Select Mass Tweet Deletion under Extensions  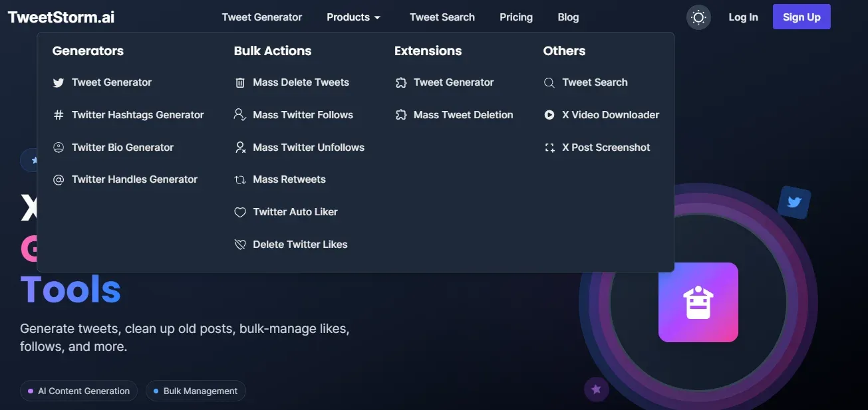coord(463,114)
